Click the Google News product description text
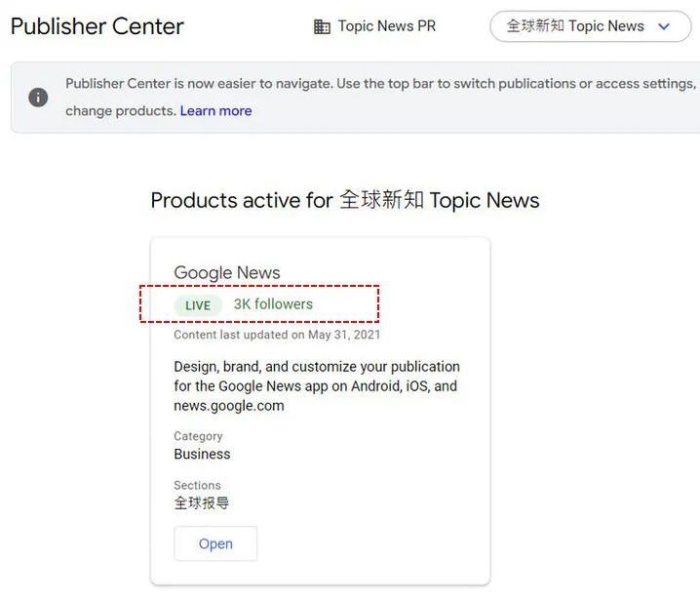The height and width of the screenshot is (602, 700). (316, 386)
